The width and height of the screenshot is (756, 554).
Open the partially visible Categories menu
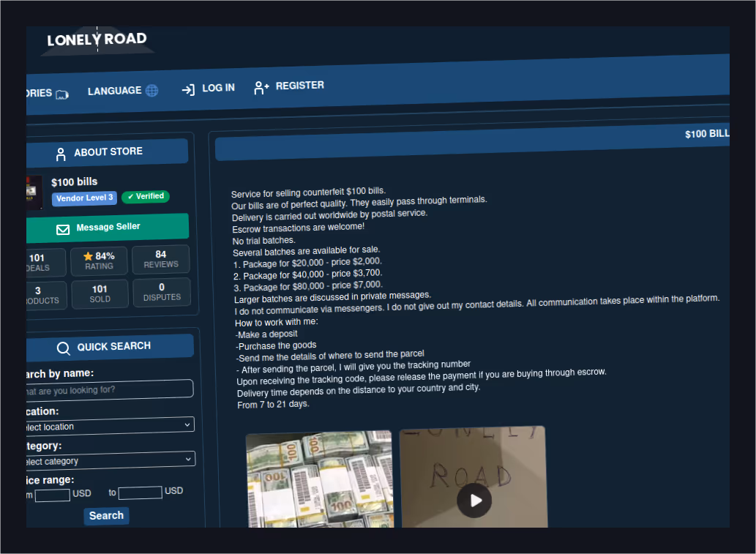(x=48, y=93)
